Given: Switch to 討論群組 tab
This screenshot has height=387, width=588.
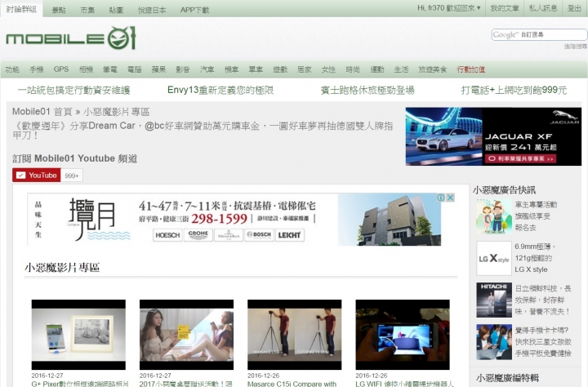Looking at the screenshot, I should tap(21, 9).
